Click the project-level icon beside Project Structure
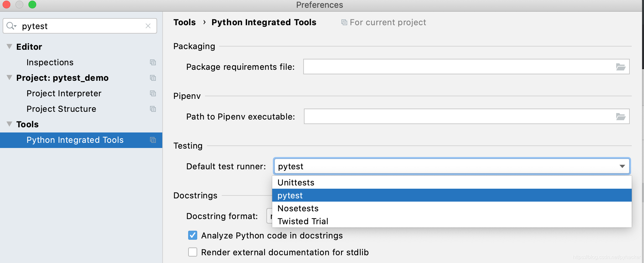Screen dimensions: 644x263 click(x=153, y=109)
